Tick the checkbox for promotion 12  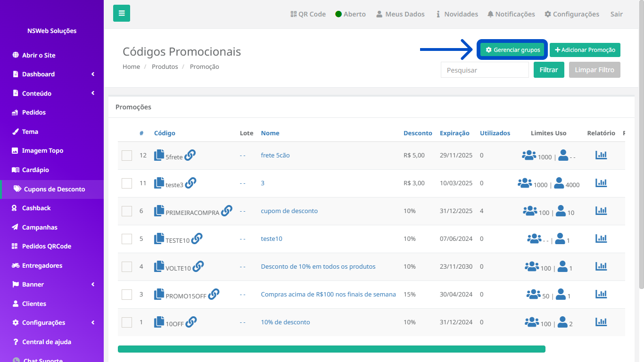tap(127, 156)
